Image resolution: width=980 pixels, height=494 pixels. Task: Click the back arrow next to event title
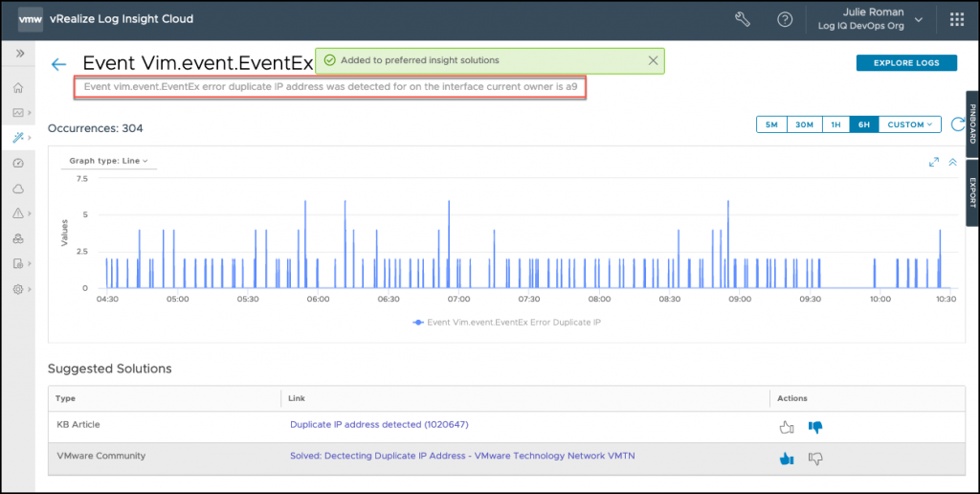pyautogui.click(x=59, y=64)
